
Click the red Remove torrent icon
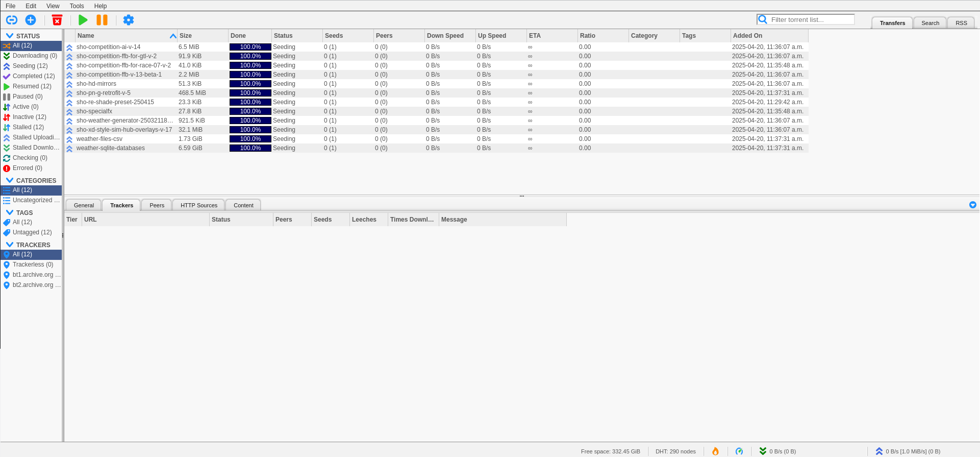coord(57,20)
